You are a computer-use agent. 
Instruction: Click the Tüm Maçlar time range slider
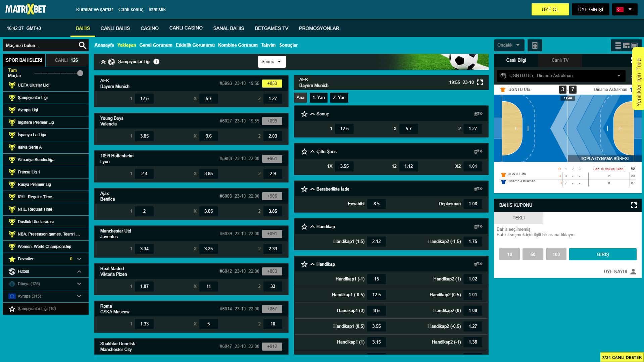(x=80, y=73)
